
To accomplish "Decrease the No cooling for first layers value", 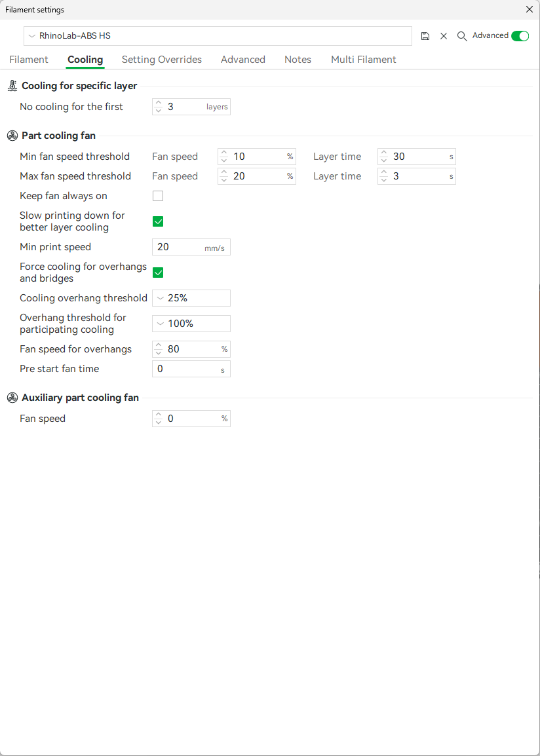I will 159,111.
